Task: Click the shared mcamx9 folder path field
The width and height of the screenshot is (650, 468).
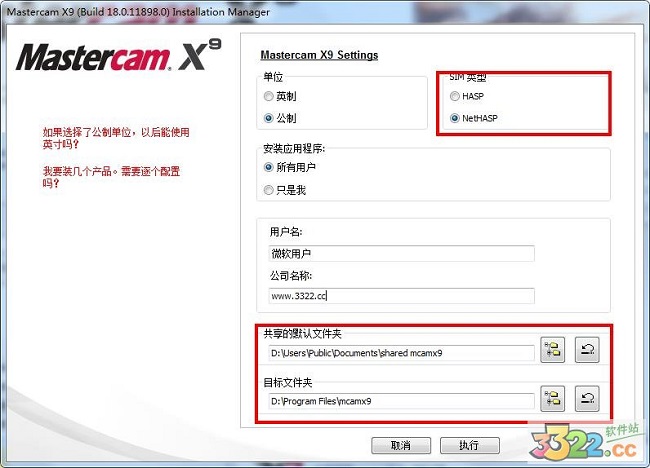Action: pos(401,353)
